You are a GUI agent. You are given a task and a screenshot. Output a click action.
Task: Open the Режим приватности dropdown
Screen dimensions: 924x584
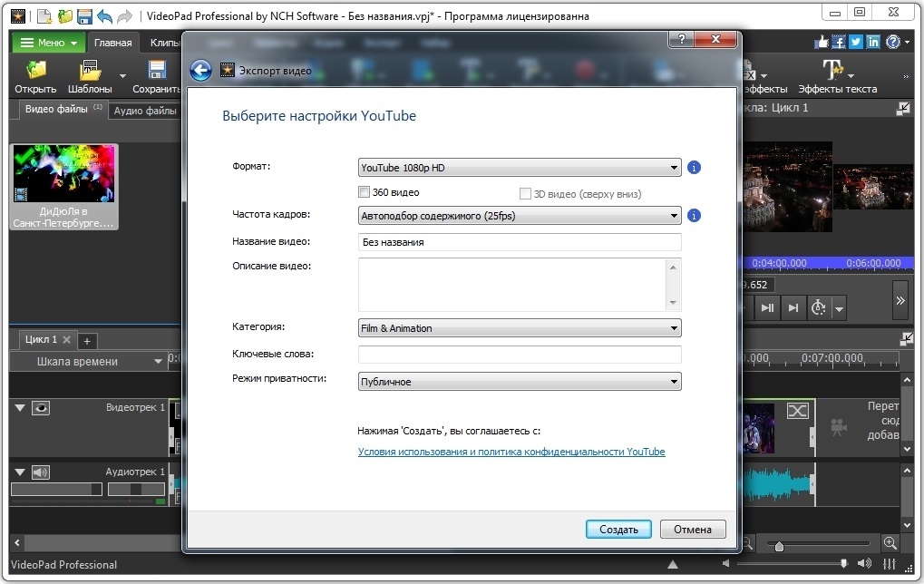pos(520,382)
